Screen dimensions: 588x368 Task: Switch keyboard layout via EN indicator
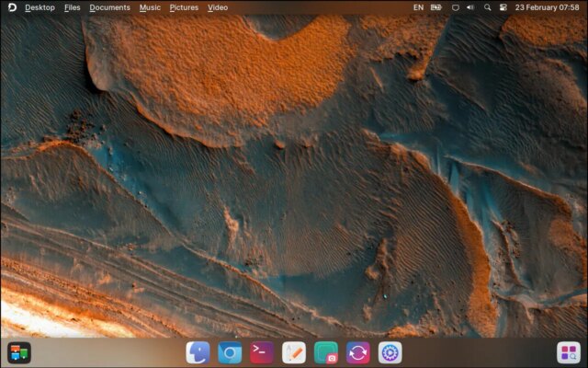(x=418, y=7)
